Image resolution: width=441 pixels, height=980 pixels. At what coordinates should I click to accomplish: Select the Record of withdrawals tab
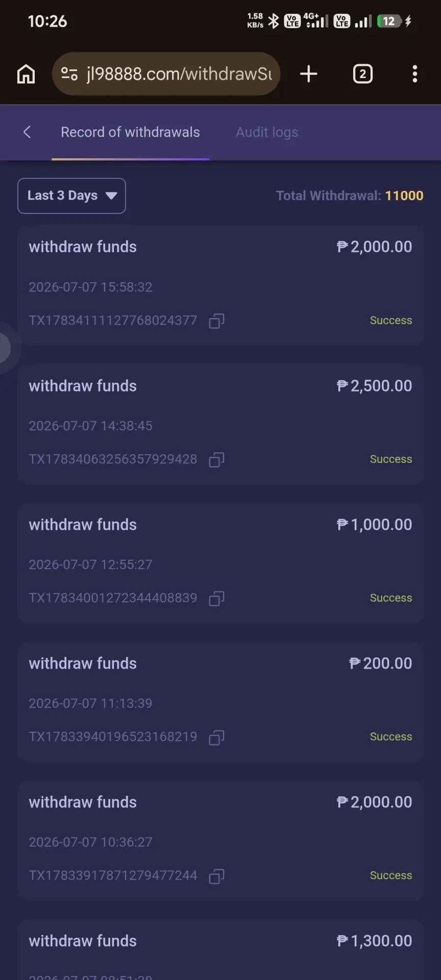(x=130, y=132)
